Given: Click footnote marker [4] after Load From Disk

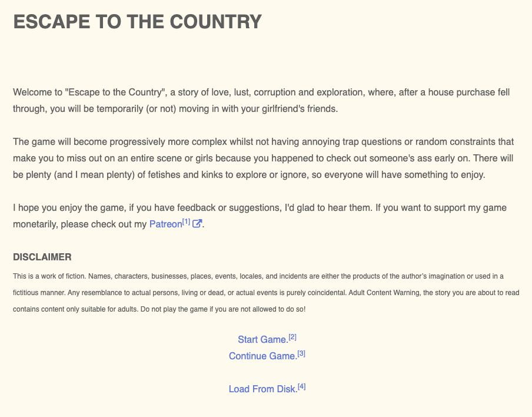Looking at the screenshot, I should click(x=302, y=386).
